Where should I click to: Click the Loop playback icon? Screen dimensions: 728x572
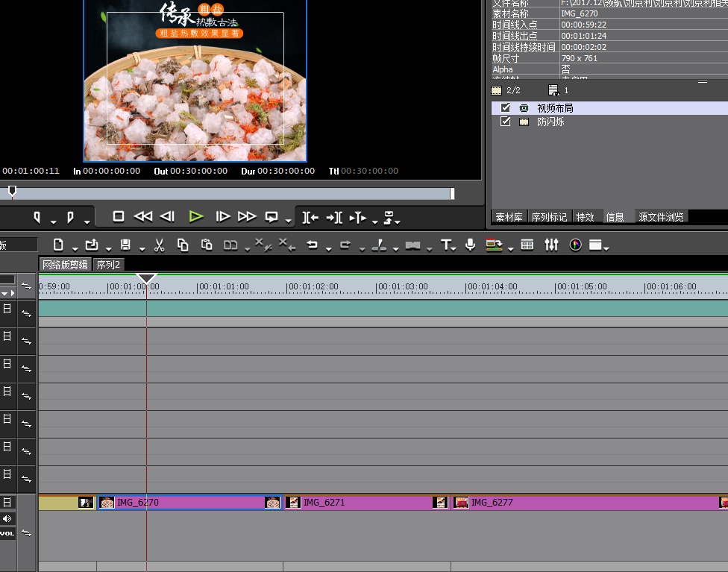tap(272, 217)
